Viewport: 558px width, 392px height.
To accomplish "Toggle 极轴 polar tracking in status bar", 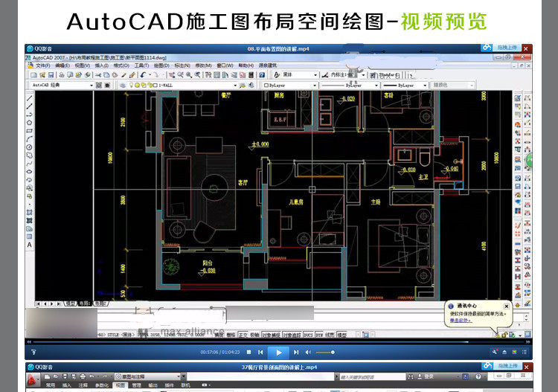I will (254, 335).
